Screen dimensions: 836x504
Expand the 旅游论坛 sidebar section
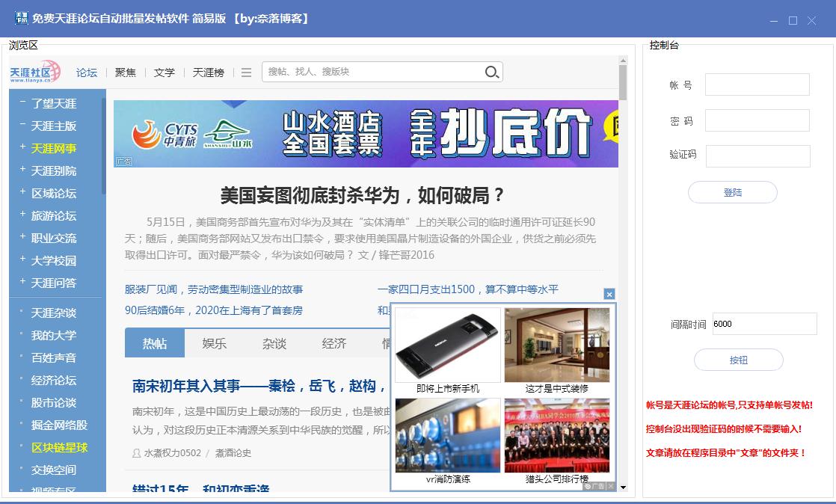(x=22, y=213)
